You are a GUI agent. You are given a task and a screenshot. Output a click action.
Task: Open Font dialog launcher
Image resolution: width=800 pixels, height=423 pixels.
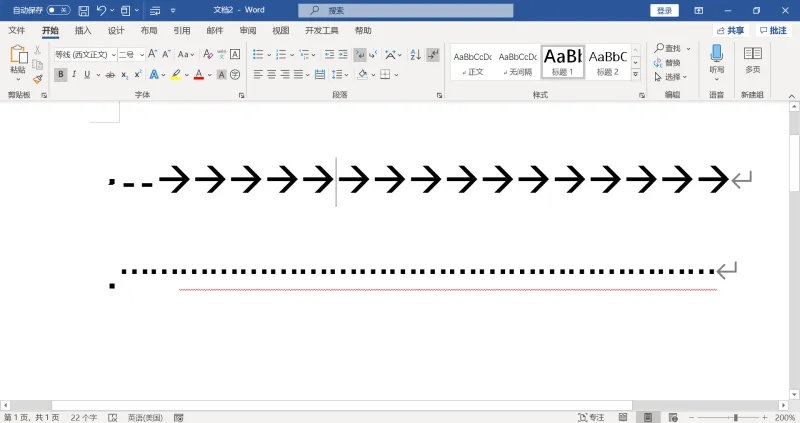click(x=241, y=95)
